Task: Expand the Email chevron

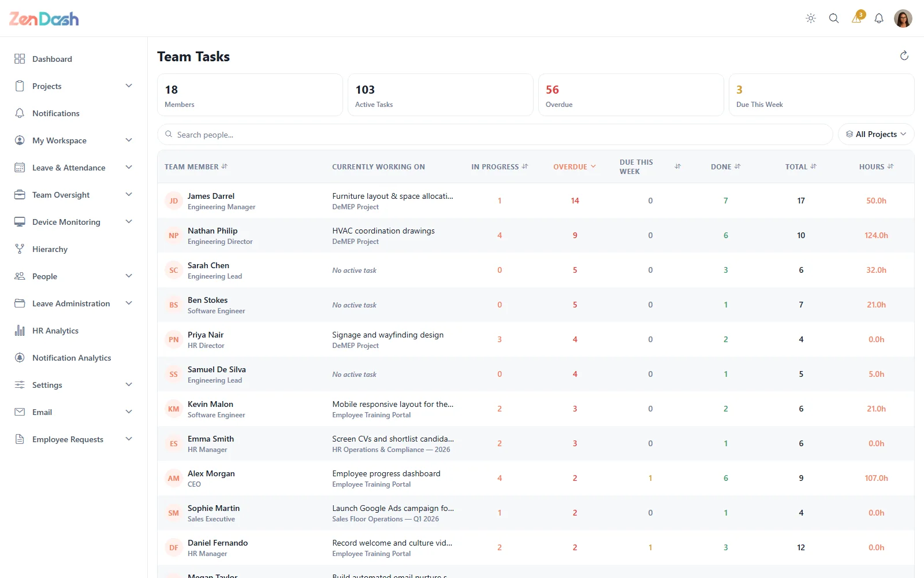Action: (x=129, y=412)
